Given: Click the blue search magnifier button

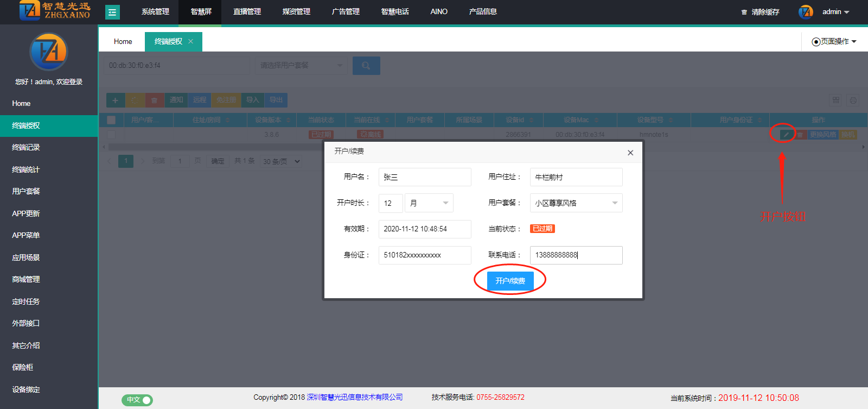Looking at the screenshot, I should 366,66.
